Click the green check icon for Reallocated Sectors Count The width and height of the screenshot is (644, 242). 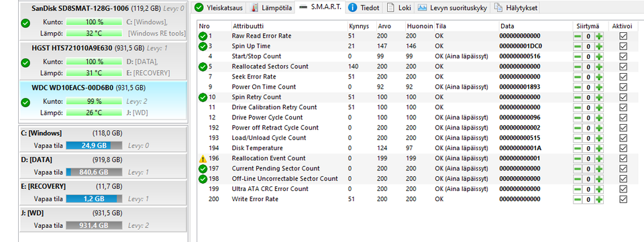pyautogui.click(x=203, y=66)
